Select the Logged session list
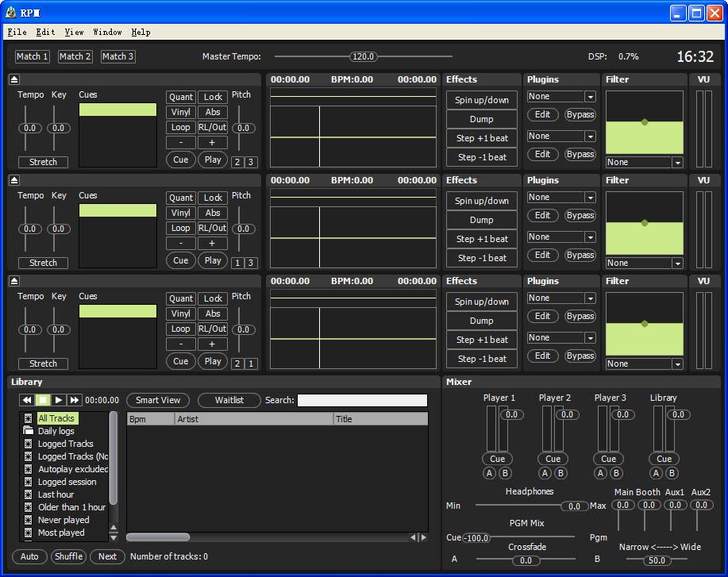 click(67, 482)
